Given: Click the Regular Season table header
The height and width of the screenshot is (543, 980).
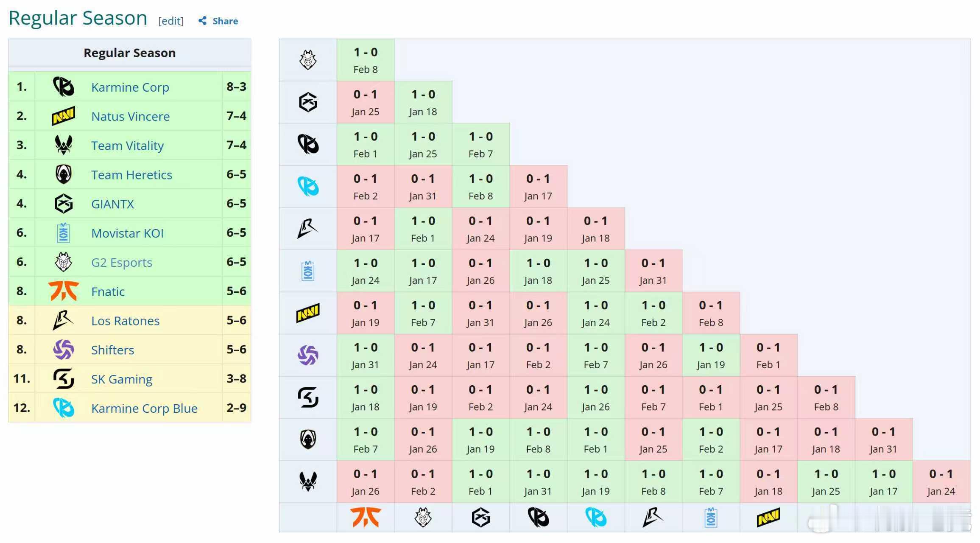Looking at the screenshot, I should tap(129, 53).
